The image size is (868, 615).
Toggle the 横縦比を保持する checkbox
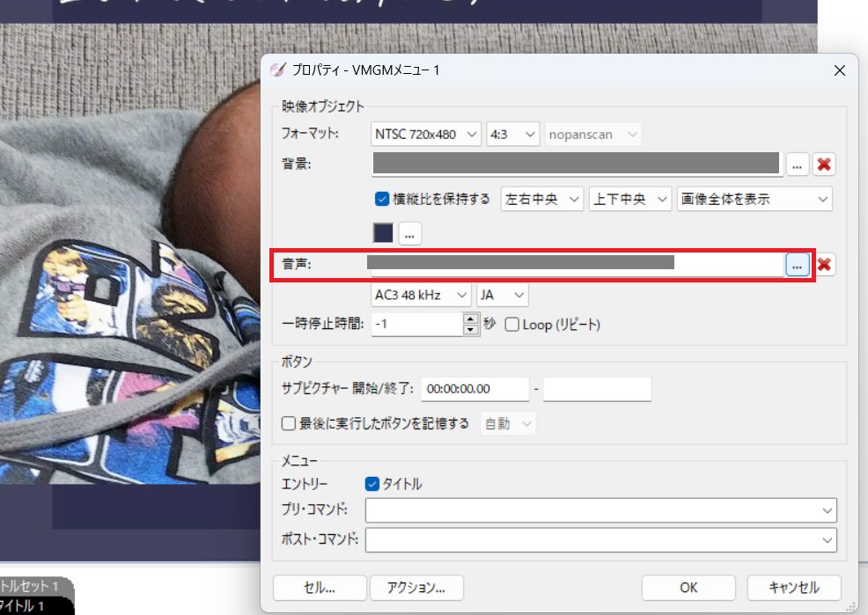[x=382, y=199]
